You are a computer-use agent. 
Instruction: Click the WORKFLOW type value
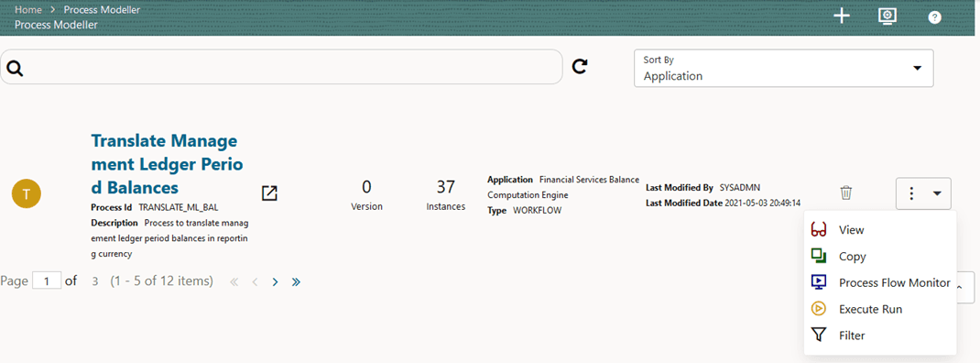[x=537, y=210]
